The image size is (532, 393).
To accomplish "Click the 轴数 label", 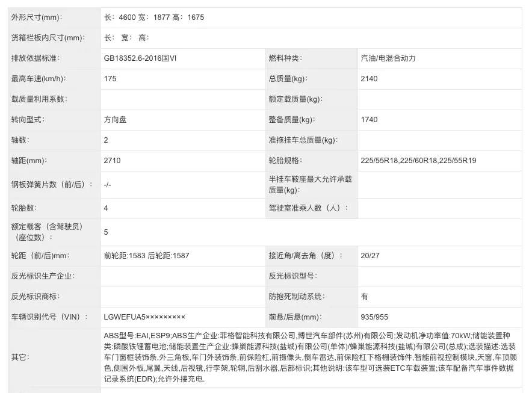I will point(20,140).
